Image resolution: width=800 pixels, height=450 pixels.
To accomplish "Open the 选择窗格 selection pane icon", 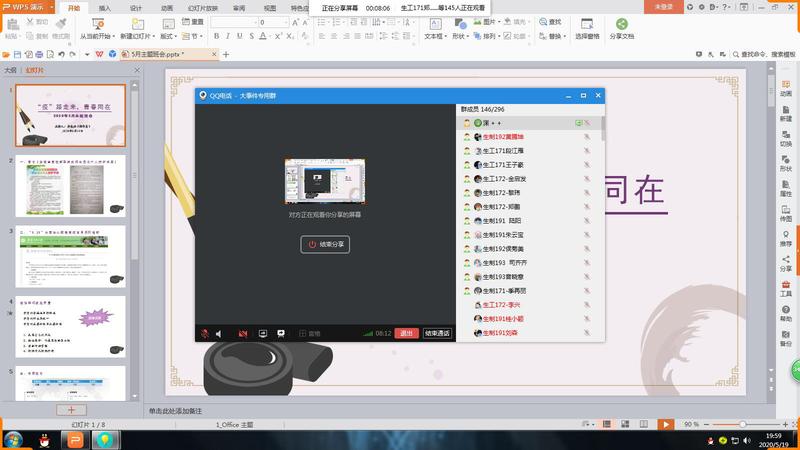I will (586, 24).
